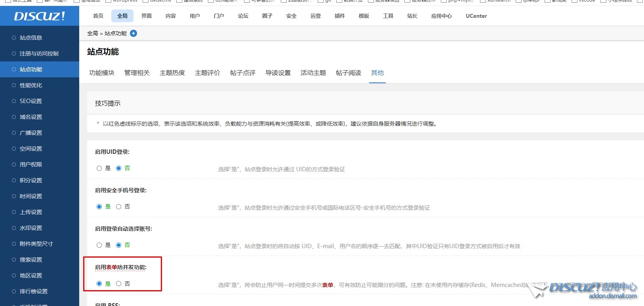Image resolution: width=644 pixels, height=306 pixels.
Task: Open 插件 in the top menu
Action: click(x=340, y=16)
